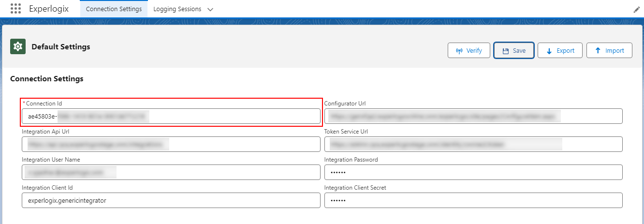Click the Integration Client Id label
This screenshot has width=644, height=224.
point(47,188)
